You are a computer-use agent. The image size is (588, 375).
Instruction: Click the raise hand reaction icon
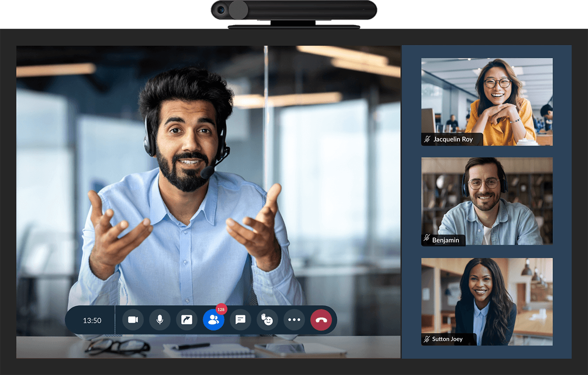coord(267,320)
